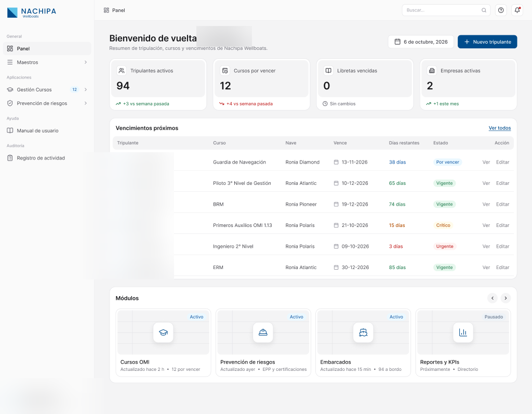Open the Reportes y KPIs module card
The height and width of the screenshot is (414, 532).
pos(463,342)
